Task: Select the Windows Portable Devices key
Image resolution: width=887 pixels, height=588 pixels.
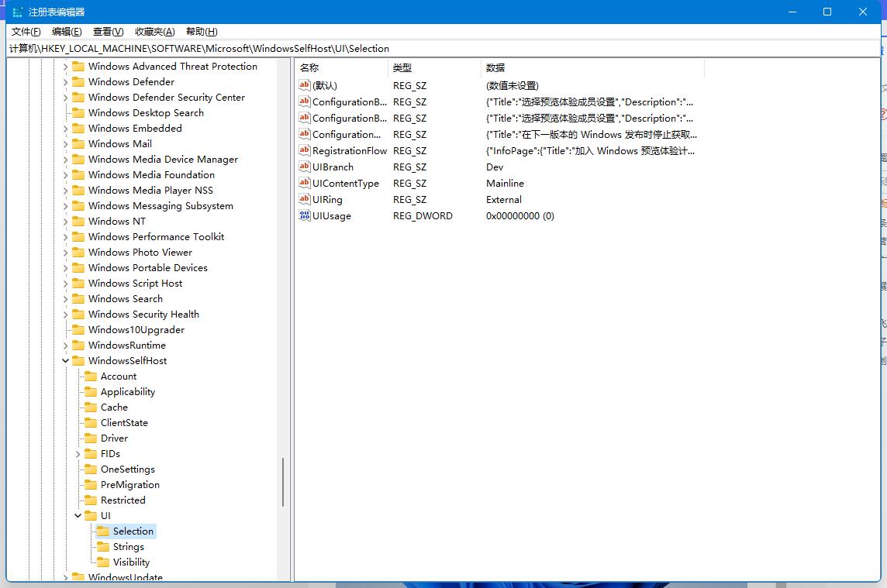Action: (148, 267)
